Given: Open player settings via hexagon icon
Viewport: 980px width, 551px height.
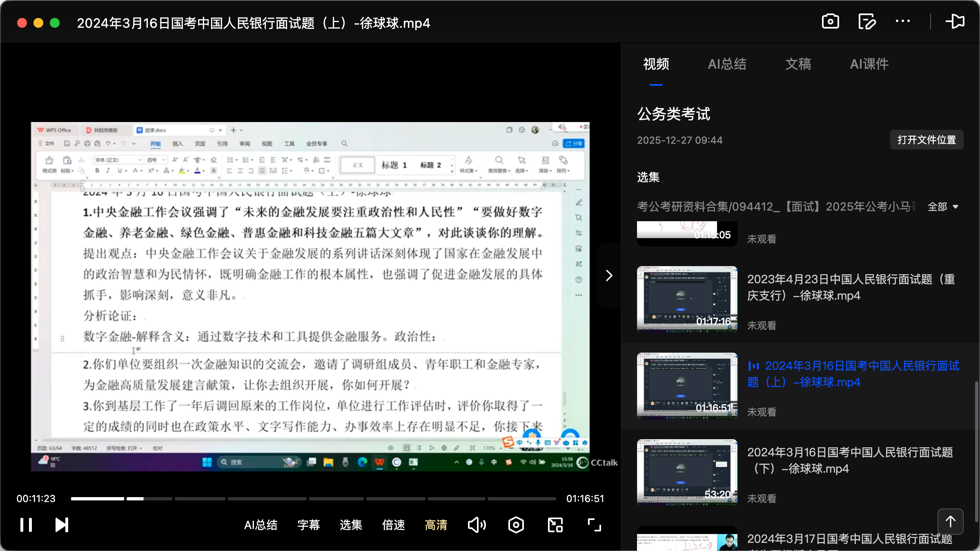Looking at the screenshot, I should [x=516, y=524].
